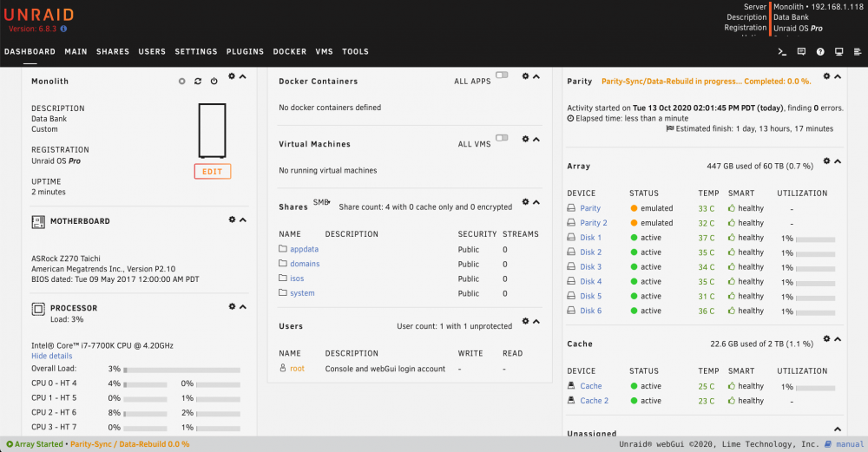
Task: Click Disk 6 utilization bar
Action: (815, 312)
